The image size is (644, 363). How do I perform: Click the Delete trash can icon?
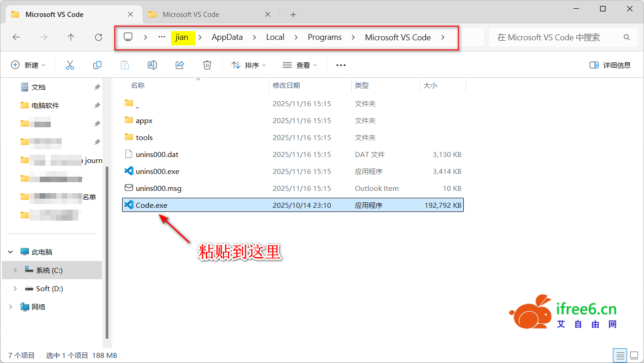click(207, 65)
